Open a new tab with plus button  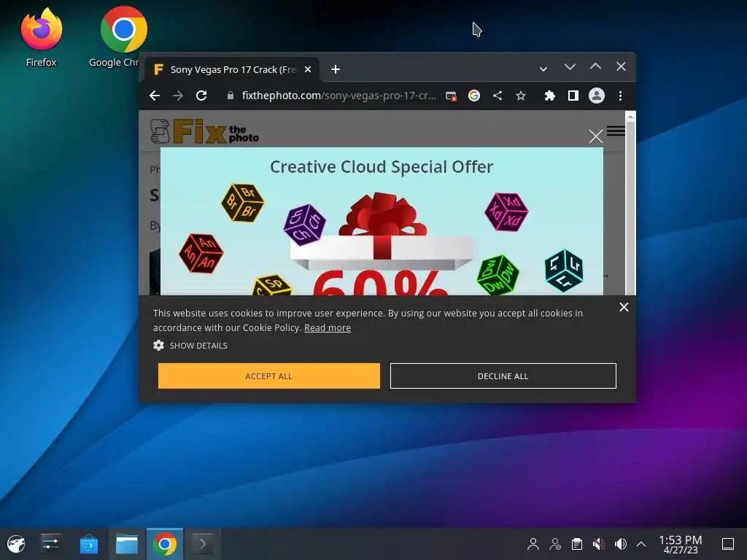pyautogui.click(x=336, y=69)
